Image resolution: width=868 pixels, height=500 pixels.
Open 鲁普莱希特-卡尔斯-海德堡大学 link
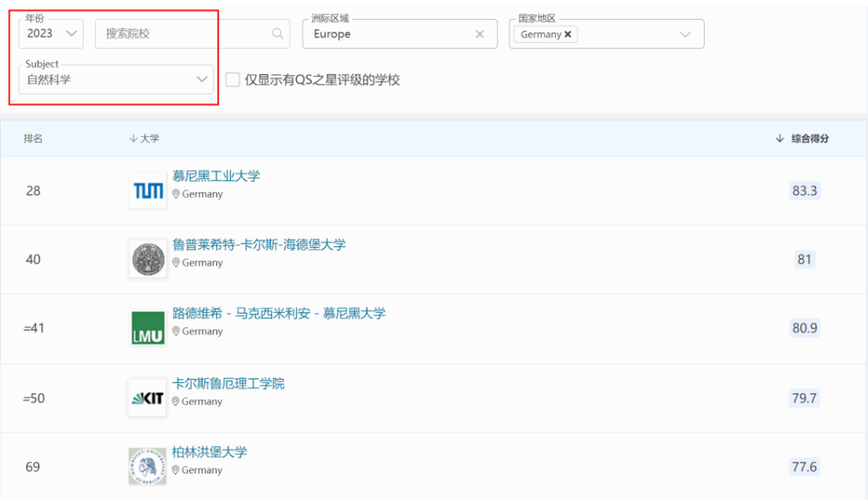click(259, 244)
